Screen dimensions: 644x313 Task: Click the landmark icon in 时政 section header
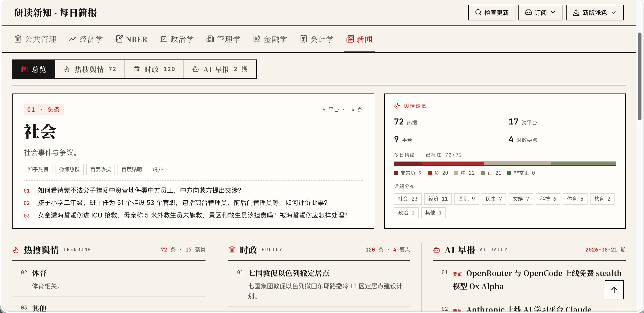tap(232, 250)
